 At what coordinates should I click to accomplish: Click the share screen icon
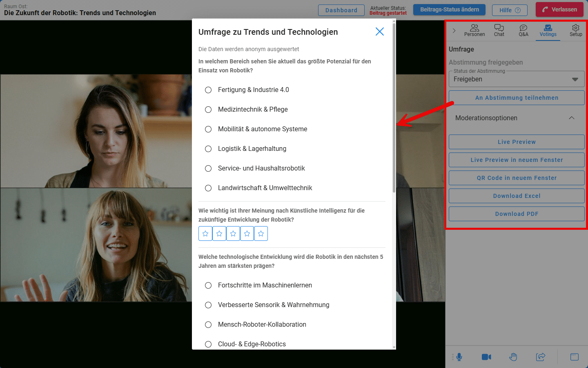pos(541,357)
